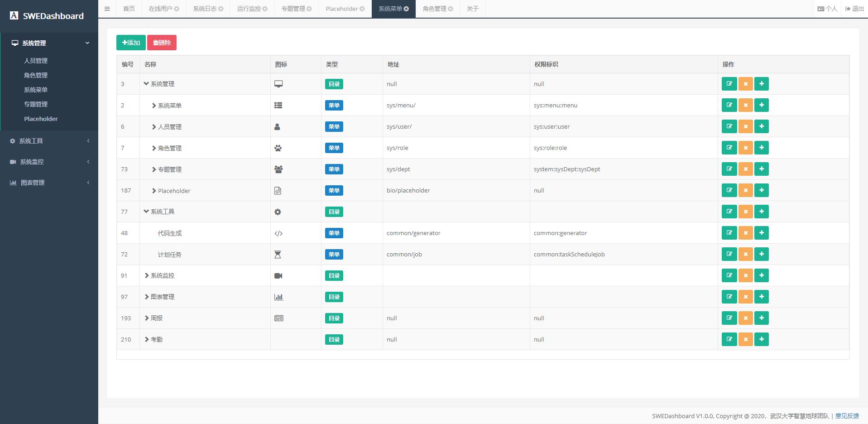Expand the 专题管理 tree row chevron
868x424 pixels.
click(154, 169)
